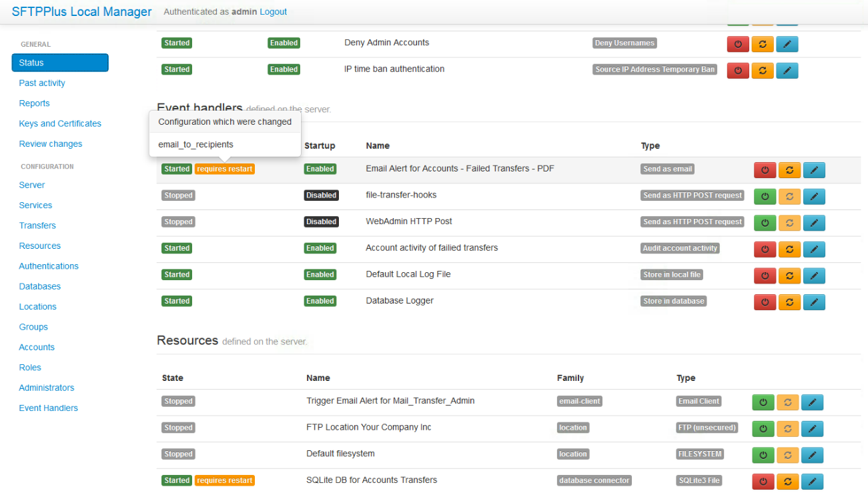The height and width of the screenshot is (495, 868).
Task: Go to Keys and Certificates section
Action: click(x=60, y=123)
